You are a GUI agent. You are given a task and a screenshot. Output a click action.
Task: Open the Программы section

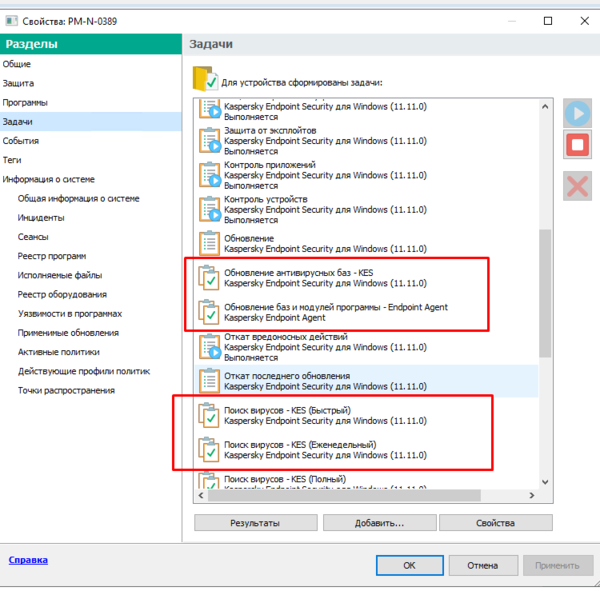91,103
